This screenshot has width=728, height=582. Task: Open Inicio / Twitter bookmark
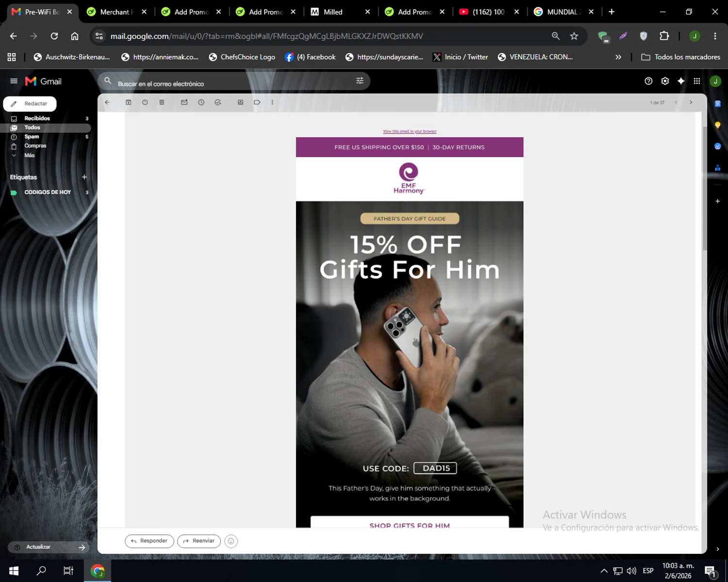click(461, 57)
